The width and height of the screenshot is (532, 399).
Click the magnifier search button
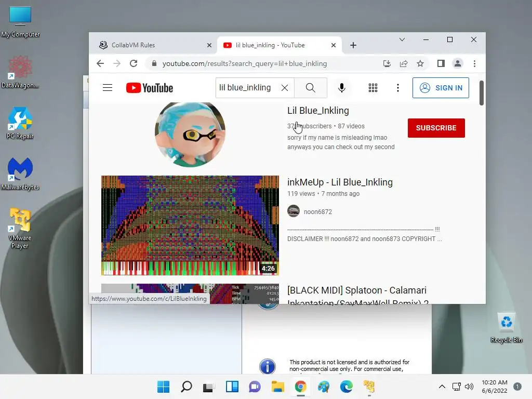311,88
